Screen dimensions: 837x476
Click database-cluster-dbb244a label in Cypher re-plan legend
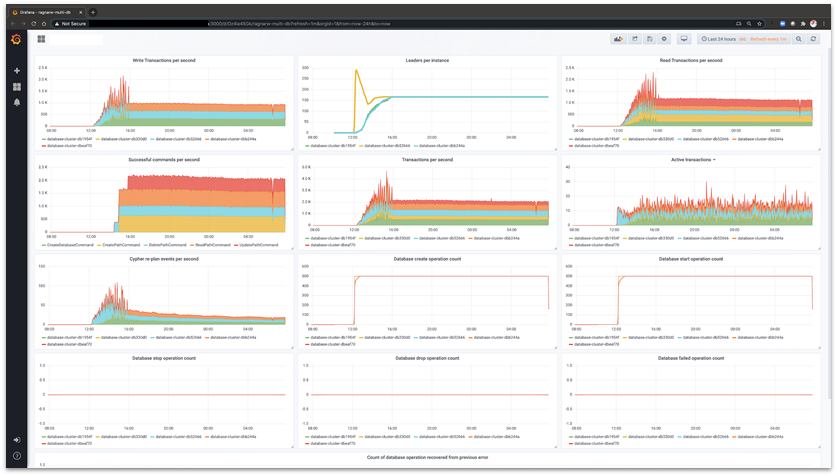(x=233, y=337)
